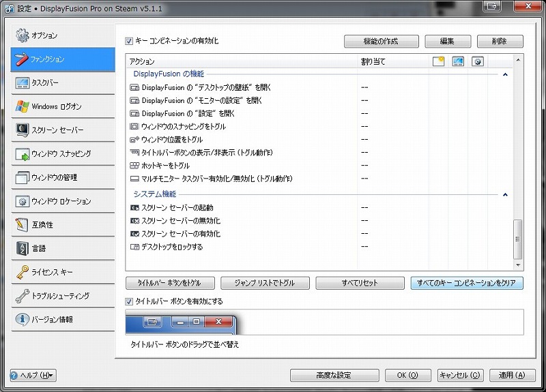Click the gear icon beside オプション

coord(23,35)
